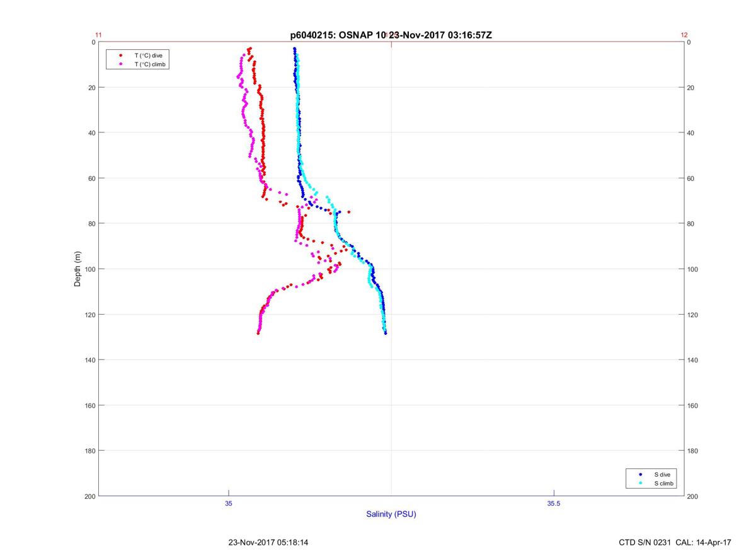The height and width of the screenshot is (558, 756).
Task: Click the 140 tick on right depth axis
Action: [x=693, y=360]
